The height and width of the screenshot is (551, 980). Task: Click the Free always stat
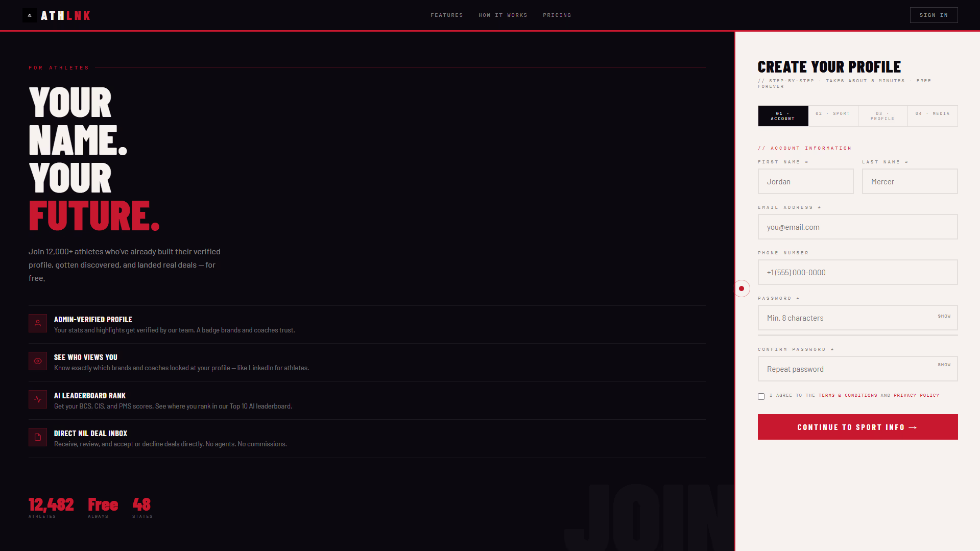coord(103,508)
